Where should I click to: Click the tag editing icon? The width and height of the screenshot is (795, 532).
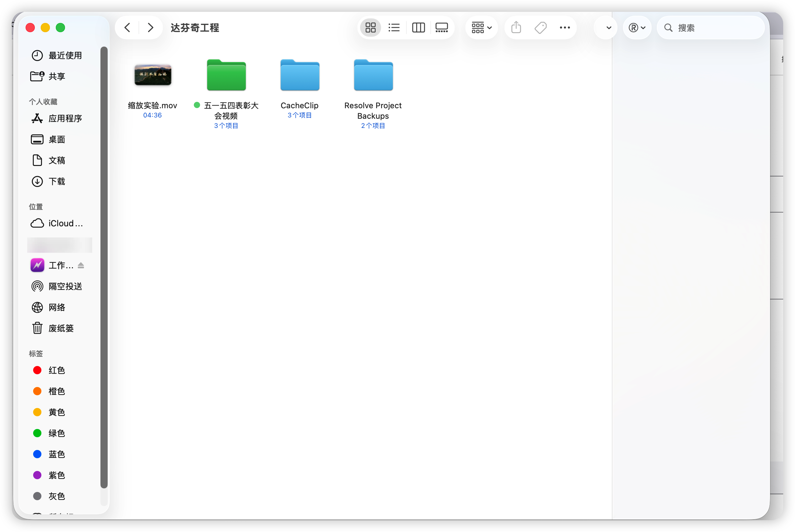[540, 28]
